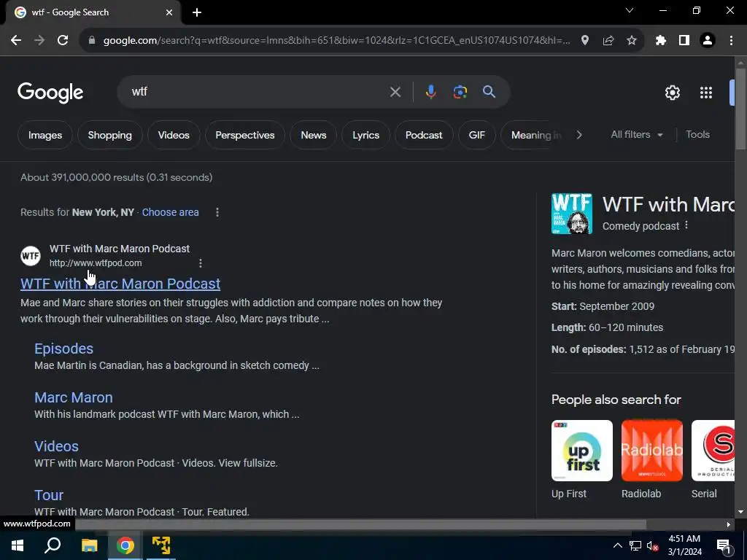Click the search box containing wtf
The image size is (747, 560).
pyautogui.click(x=258, y=92)
